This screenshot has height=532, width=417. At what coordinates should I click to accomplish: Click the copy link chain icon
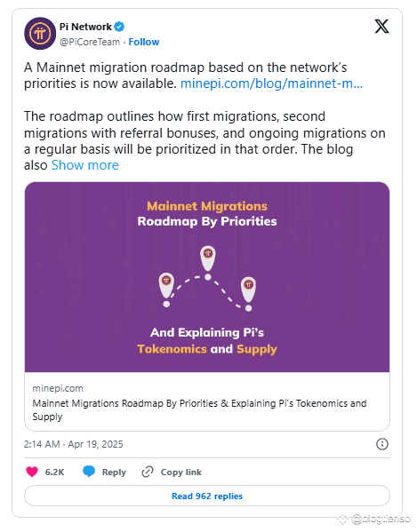148,472
